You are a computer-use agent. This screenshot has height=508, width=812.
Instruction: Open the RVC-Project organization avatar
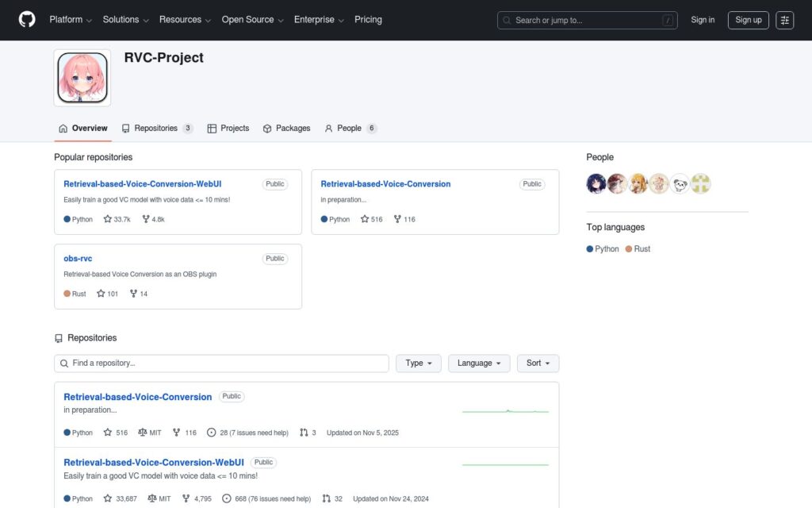pyautogui.click(x=82, y=78)
